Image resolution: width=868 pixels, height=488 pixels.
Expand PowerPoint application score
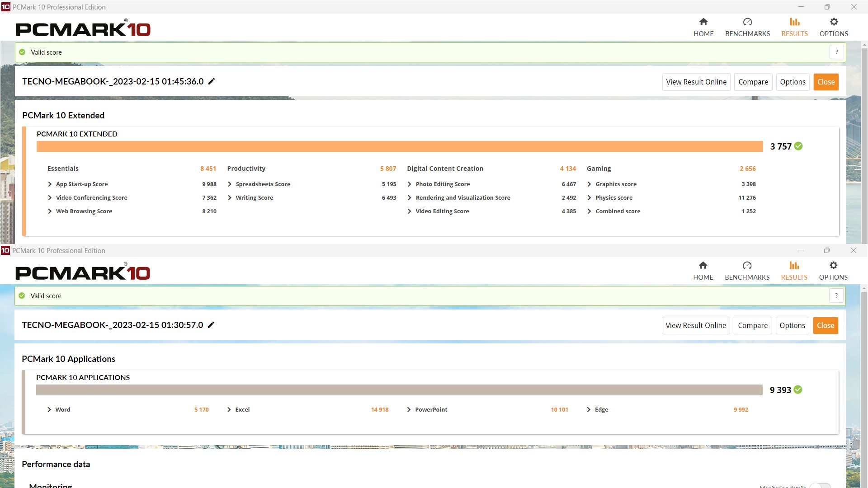tap(409, 409)
